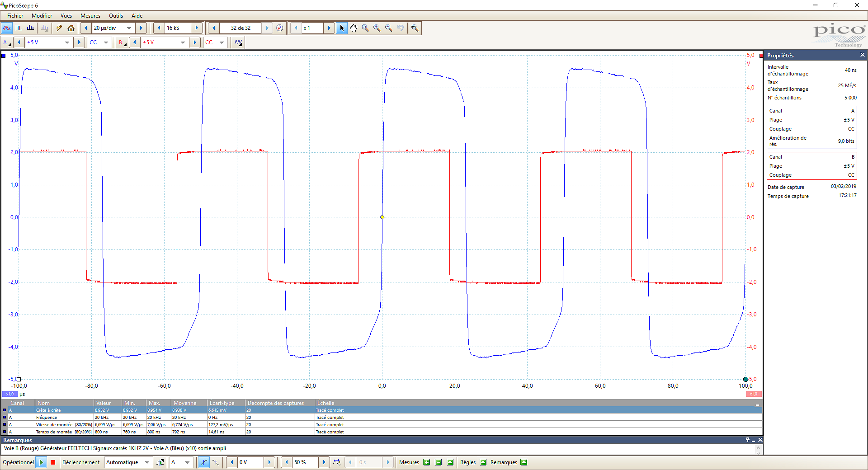
Task: Decrease sample count 16 kS
Action: 159,28
